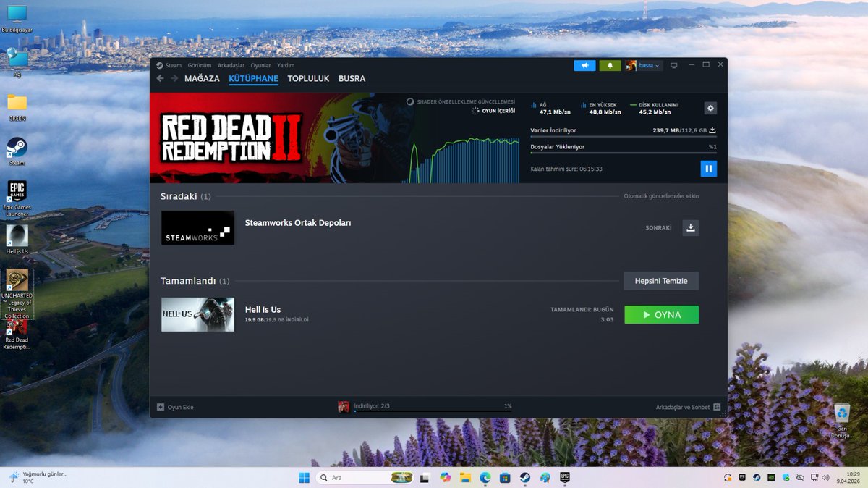
Task: Click the Steam taskbar icon
Action: click(524, 477)
